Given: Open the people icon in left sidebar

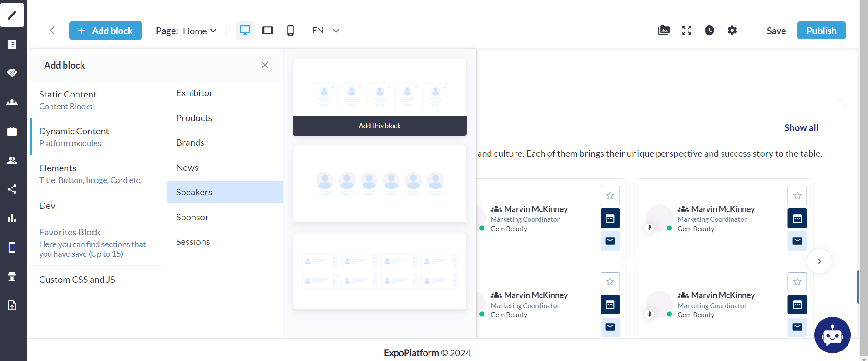Looking at the screenshot, I should coord(12,160).
